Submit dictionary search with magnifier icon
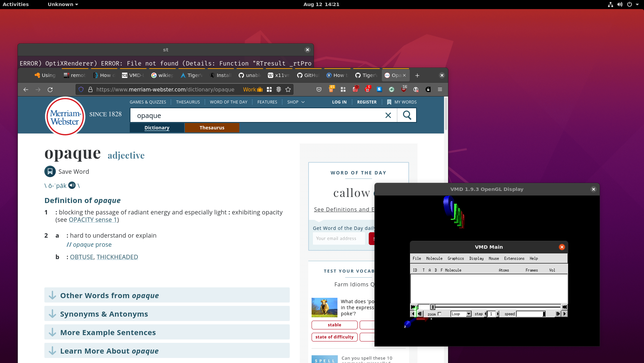Image resolution: width=644 pixels, height=363 pixels. tap(407, 115)
